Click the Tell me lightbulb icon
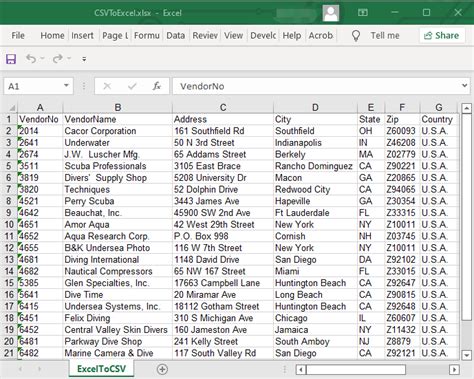Screen dimensions: 474x379 click(x=356, y=36)
